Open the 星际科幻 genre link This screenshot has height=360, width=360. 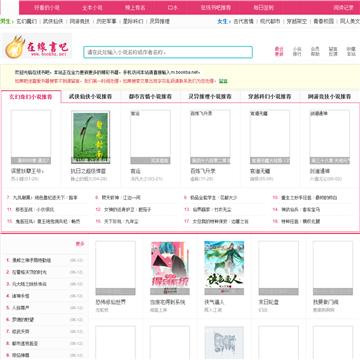pyautogui.click(x=133, y=21)
